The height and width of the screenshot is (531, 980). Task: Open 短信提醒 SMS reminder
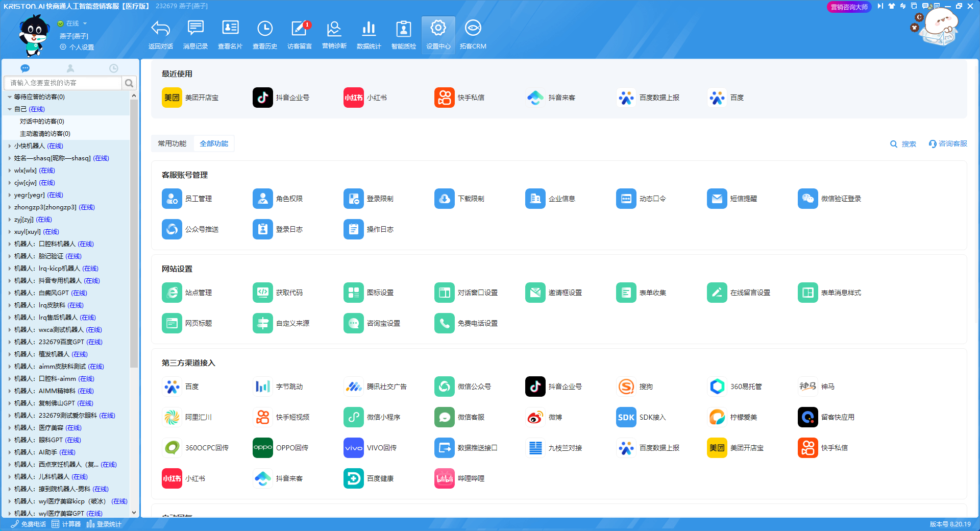tap(732, 199)
